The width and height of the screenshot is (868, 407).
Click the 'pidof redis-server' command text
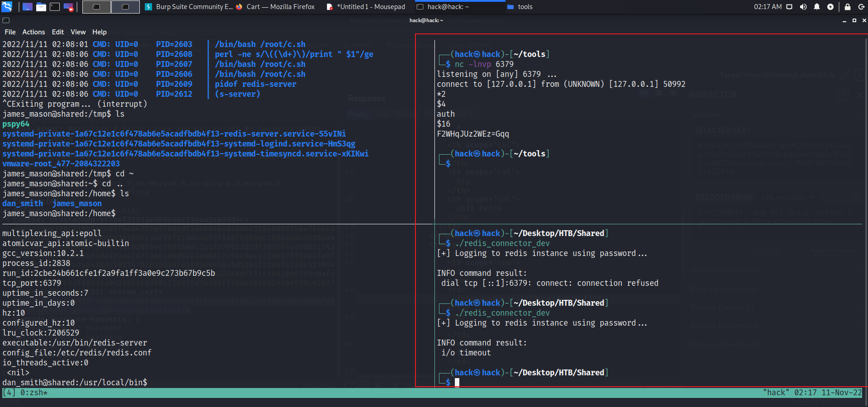tap(256, 84)
